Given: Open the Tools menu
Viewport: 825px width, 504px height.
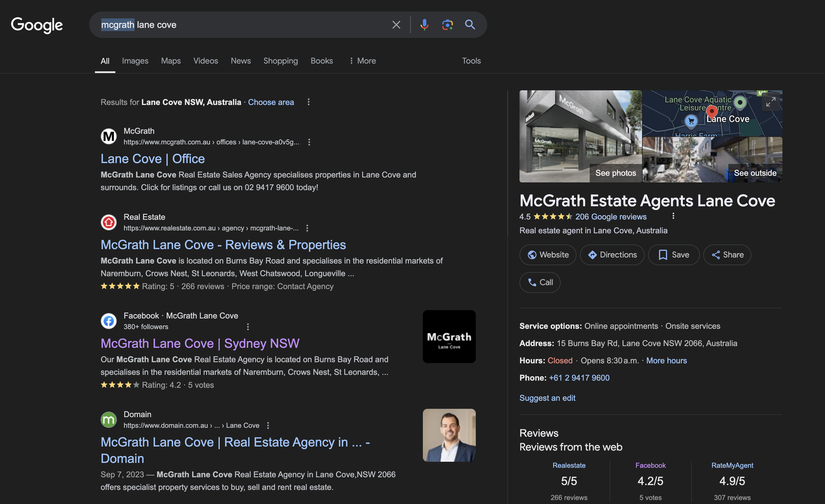Looking at the screenshot, I should 471,61.
